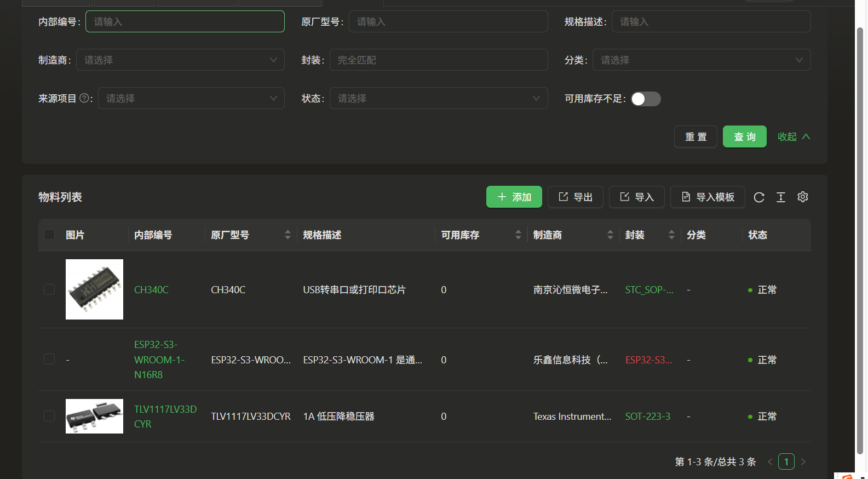The height and width of the screenshot is (479, 868).
Task: Sort the 可用库存 column
Action: pos(518,235)
